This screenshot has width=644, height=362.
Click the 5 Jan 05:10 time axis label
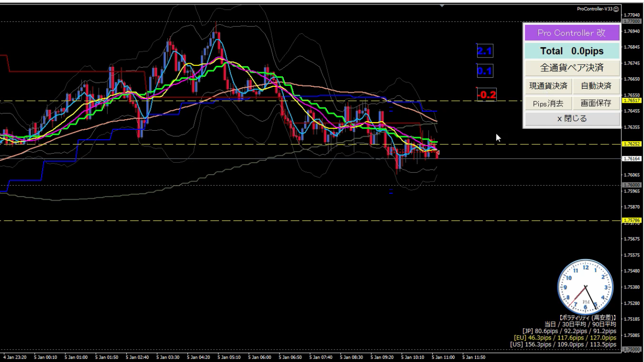point(229,357)
